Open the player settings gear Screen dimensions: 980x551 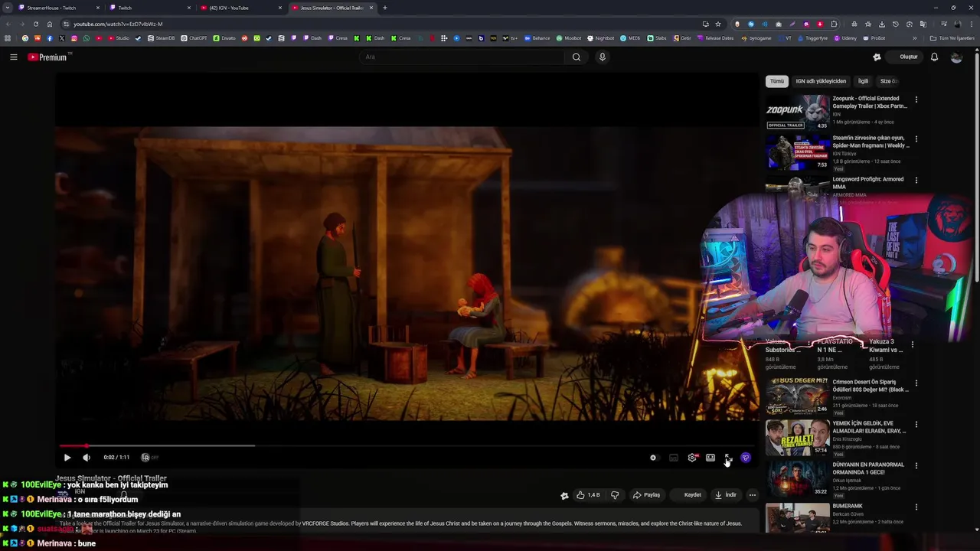[x=692, y=458]
